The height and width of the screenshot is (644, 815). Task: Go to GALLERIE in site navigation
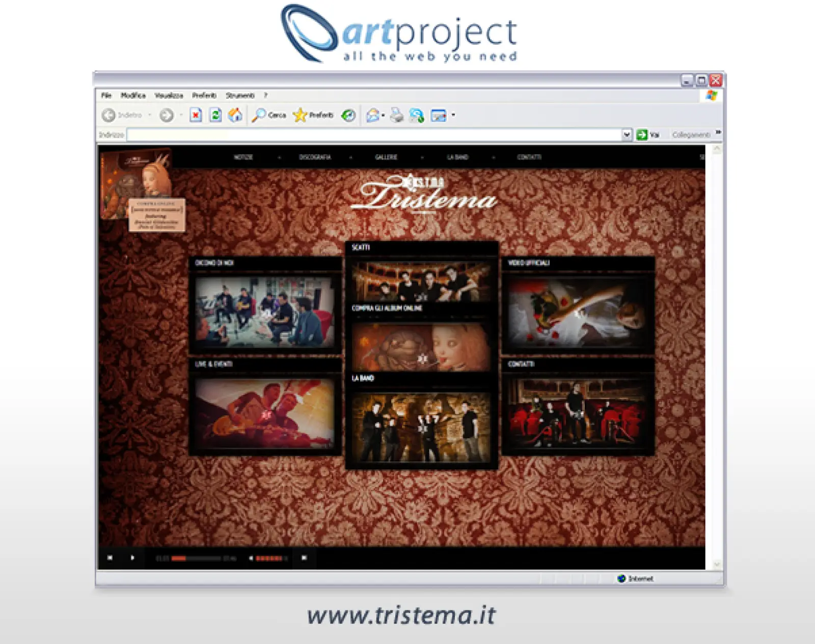click(386, 157)
